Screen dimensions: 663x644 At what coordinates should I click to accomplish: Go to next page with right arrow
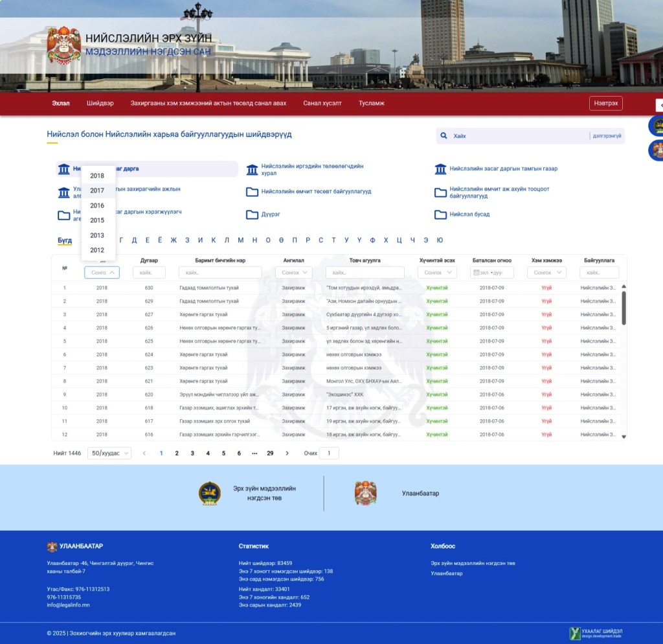click(x=287, y=454)
